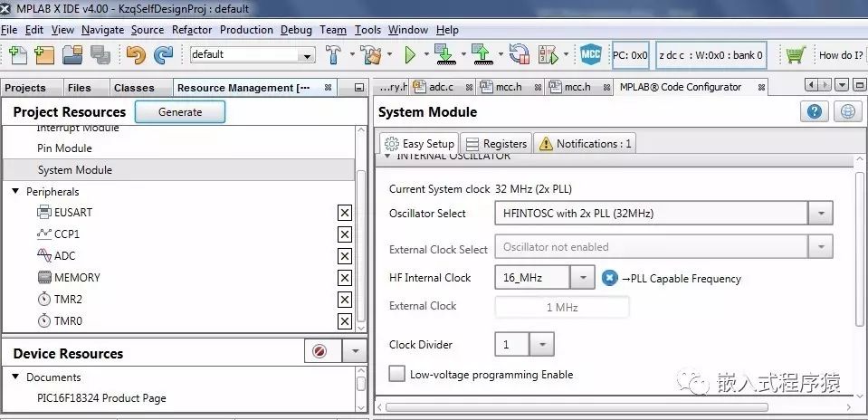This screenshot has height=420, width=868.
Task: Click the External Clock 1 MHz field
Action: [562, 307]
